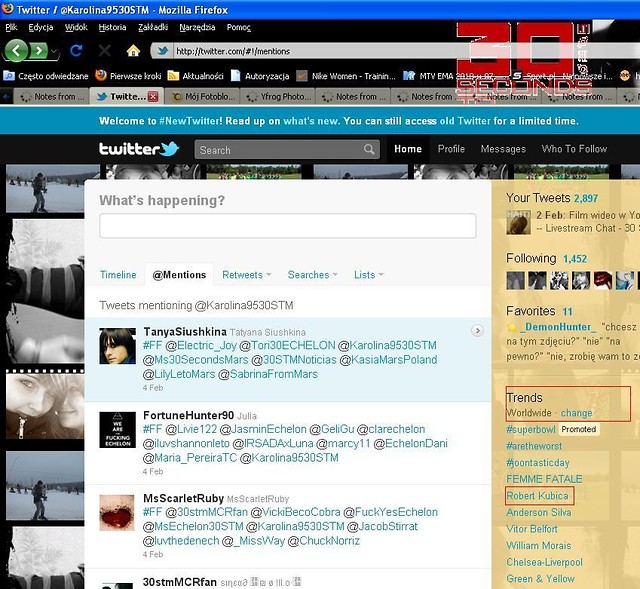Open the Widok menu
640x589 pixels.
[76, 27]
